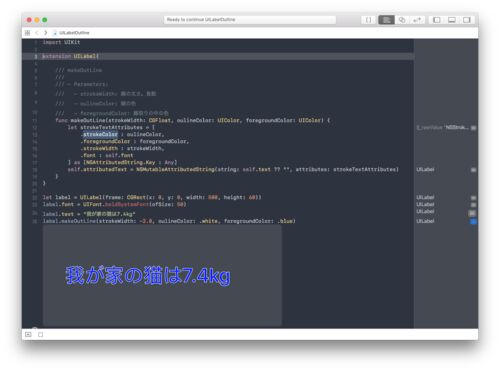Click the '.strokeWidth : strokeWidth' line

coord(122,148)
